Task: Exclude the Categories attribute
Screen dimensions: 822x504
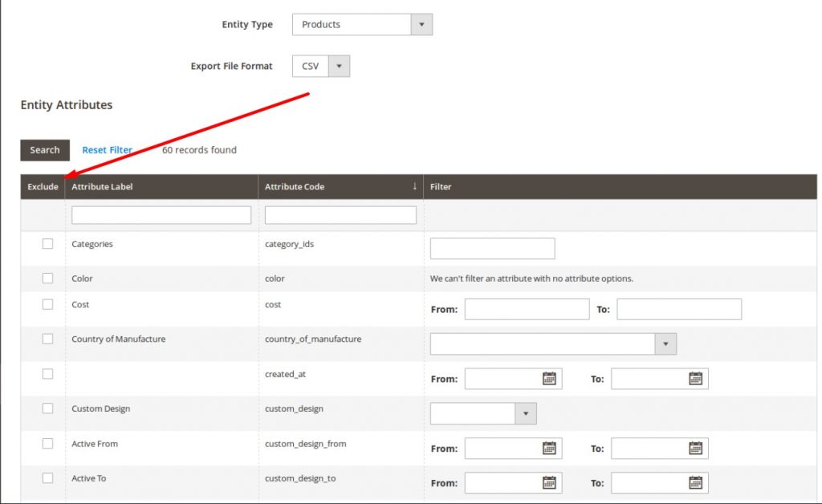Action: pyautogui.click(x=47, y=242)
